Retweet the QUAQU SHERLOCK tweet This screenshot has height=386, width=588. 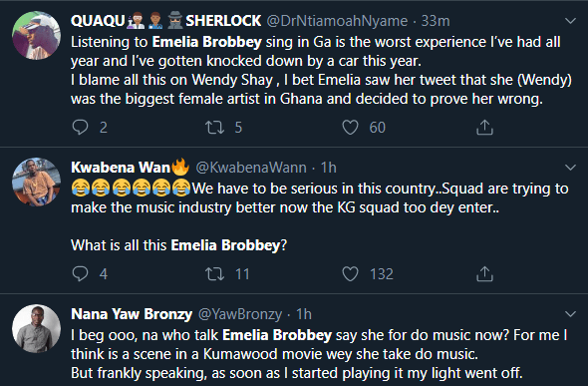click(215, 127)
